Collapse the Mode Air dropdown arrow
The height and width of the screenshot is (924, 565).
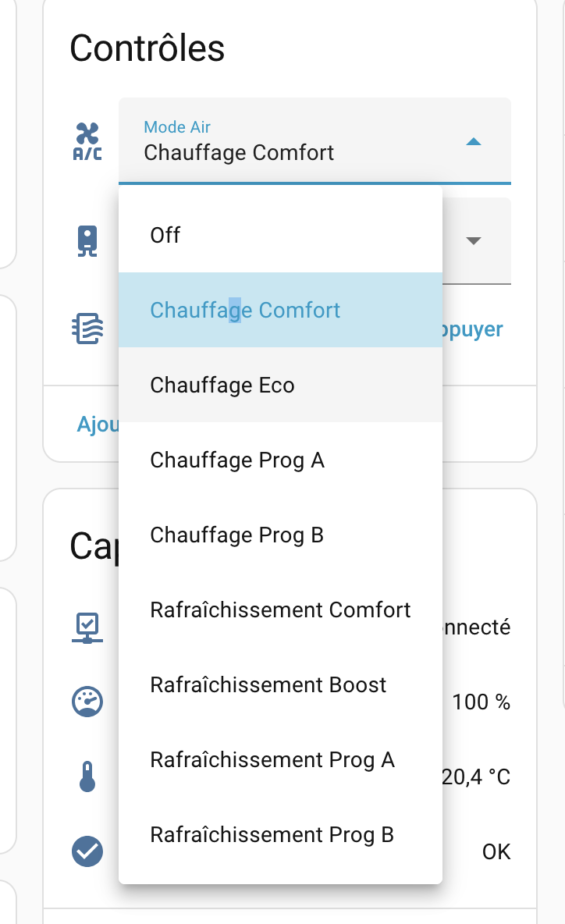[473, 142]
